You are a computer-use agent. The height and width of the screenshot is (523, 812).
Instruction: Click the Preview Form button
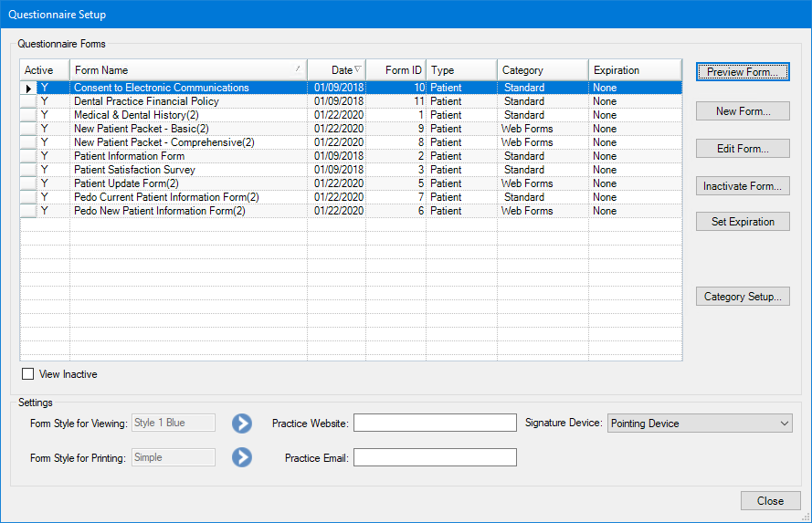[x=742, y=72]
